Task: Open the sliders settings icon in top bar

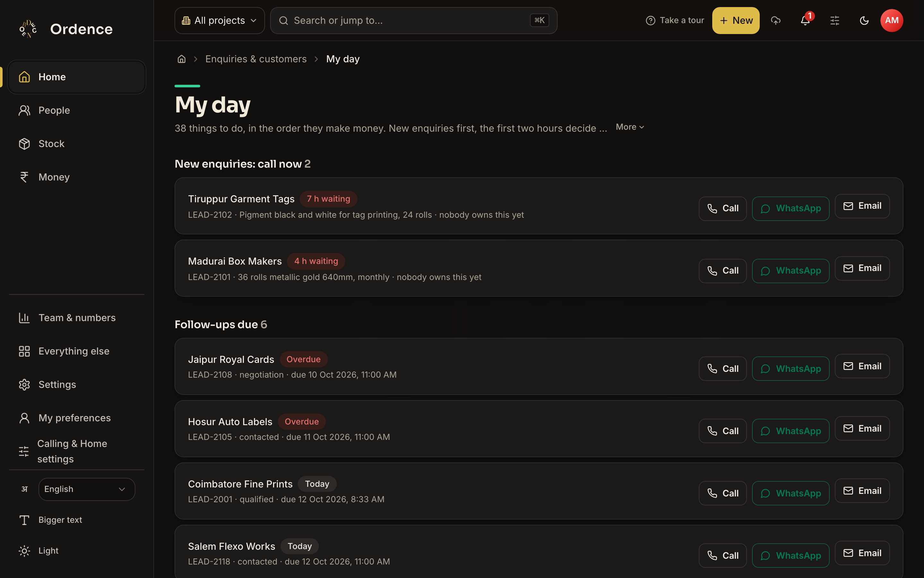Action: tap(835, 20)
